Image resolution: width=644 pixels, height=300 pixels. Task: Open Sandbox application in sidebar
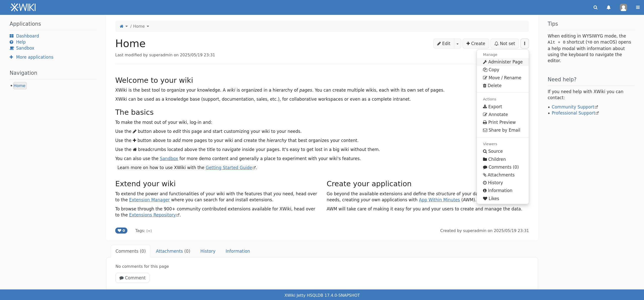point(25,48)
